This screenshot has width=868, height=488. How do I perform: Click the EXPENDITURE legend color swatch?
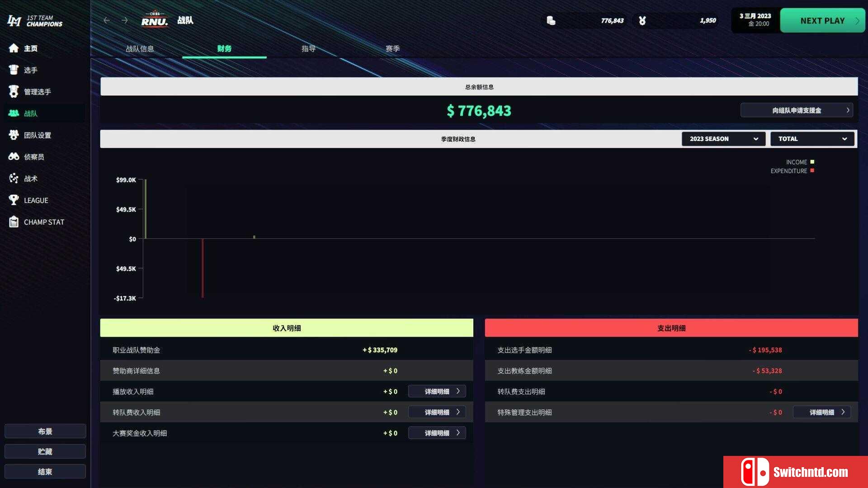pyautogui.click(x=812, y=170)
